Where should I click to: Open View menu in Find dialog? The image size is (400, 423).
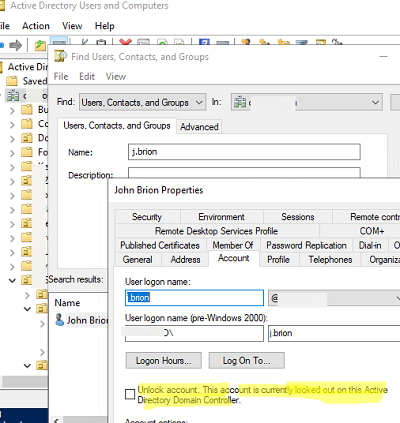(x=116, y=77)
